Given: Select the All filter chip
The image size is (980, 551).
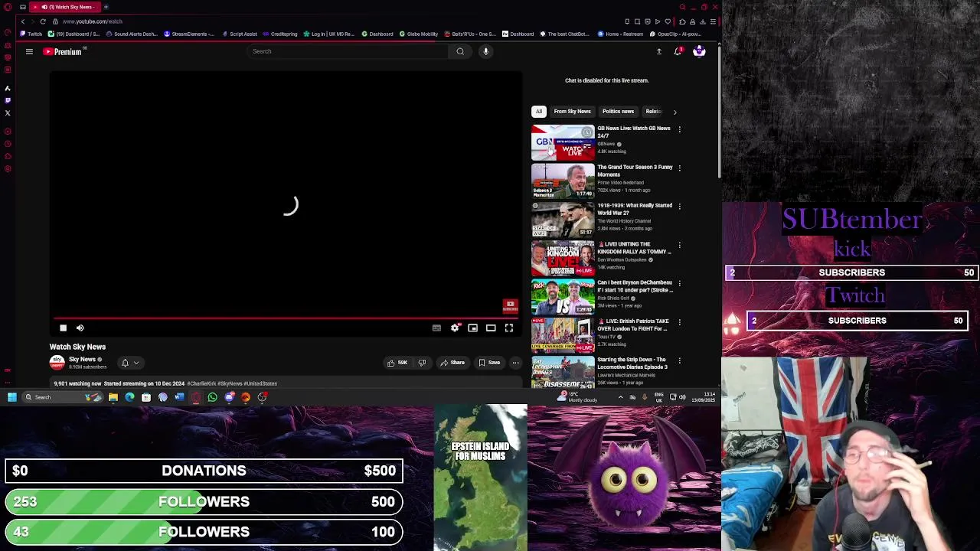Looking at the screenshot, I should coord(539,112).
